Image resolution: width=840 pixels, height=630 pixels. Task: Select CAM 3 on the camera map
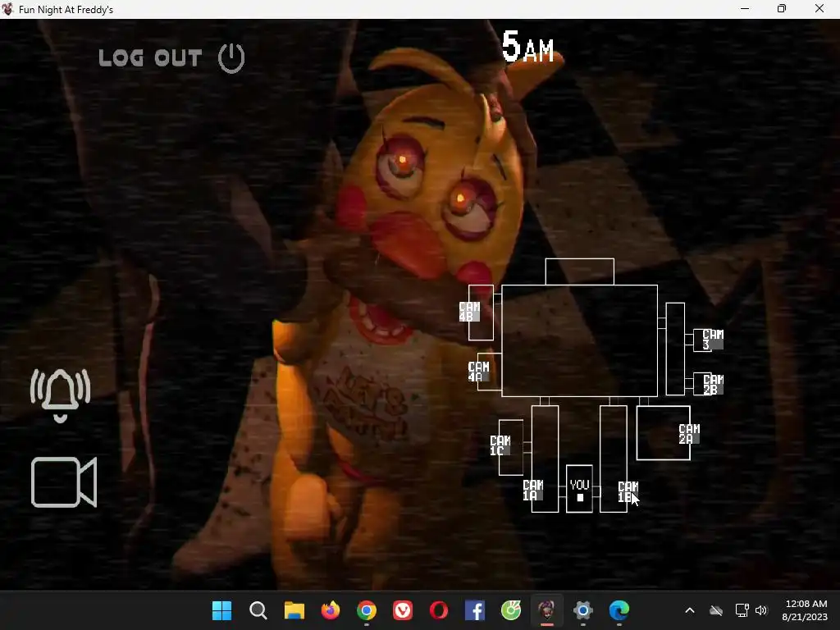click(x=713, y=340)
